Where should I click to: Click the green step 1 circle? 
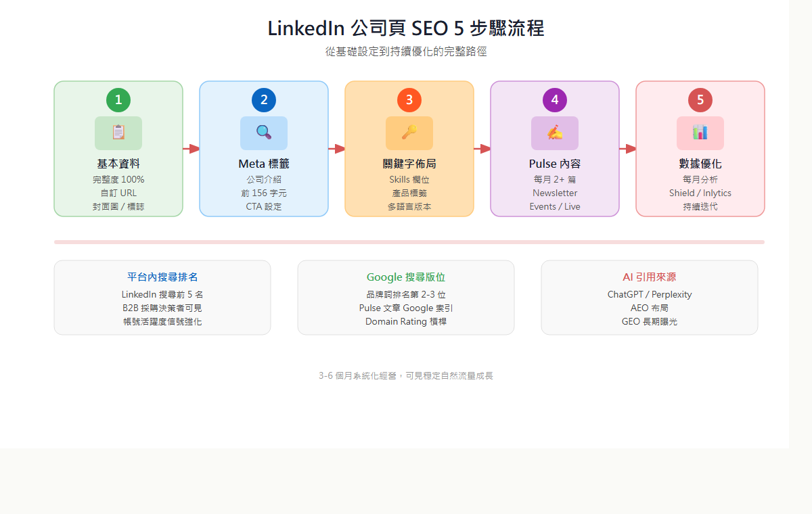(x=118, y=100)
